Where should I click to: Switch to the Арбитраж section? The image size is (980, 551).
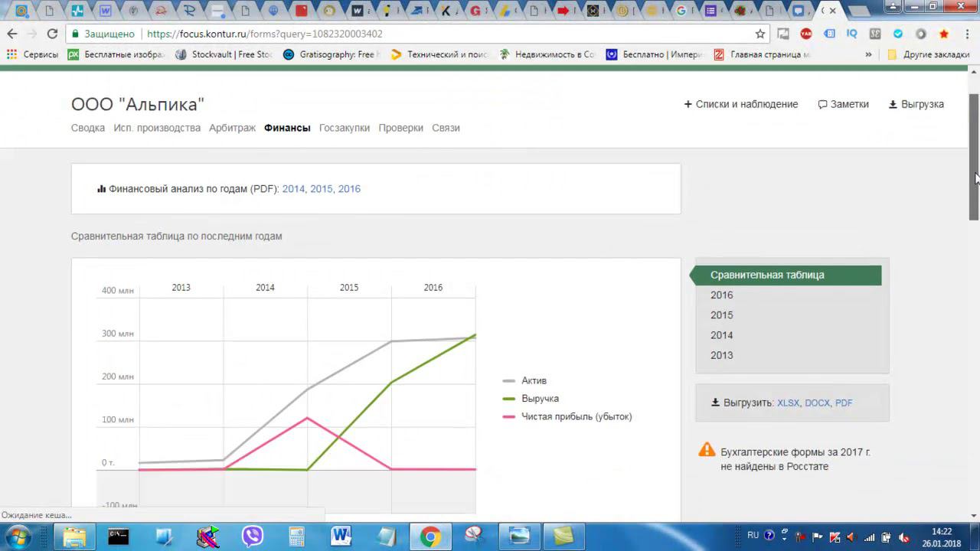pyautogui.click(x=232, y=128)
